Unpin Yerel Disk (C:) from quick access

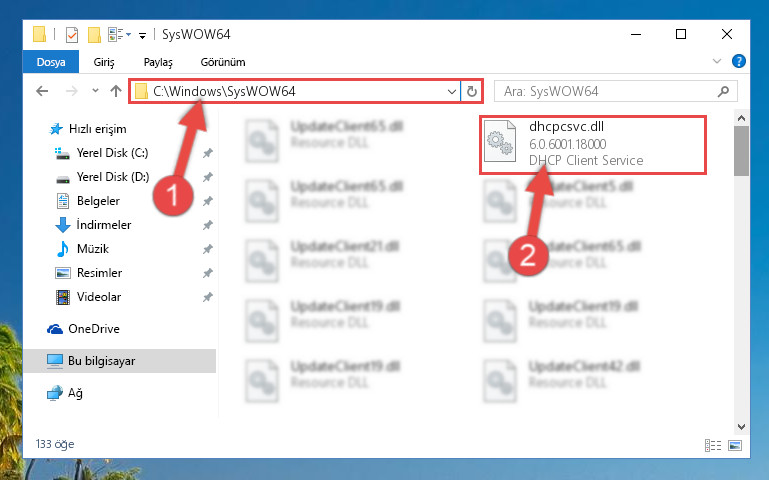point(208,153)
